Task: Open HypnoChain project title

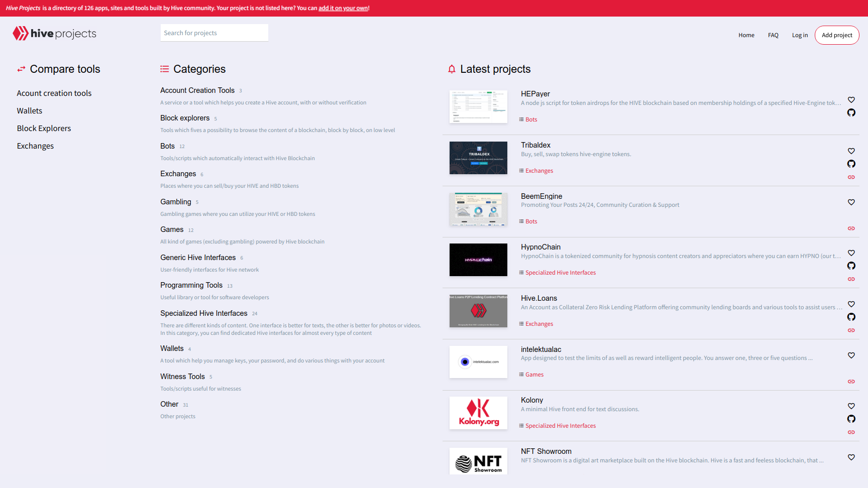Action: click(540, 247)
